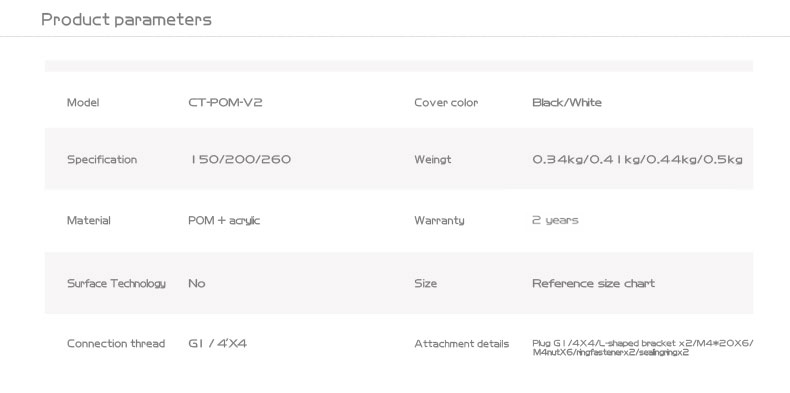Click the 150/200/260 specification value

click(x=240, y=160)
